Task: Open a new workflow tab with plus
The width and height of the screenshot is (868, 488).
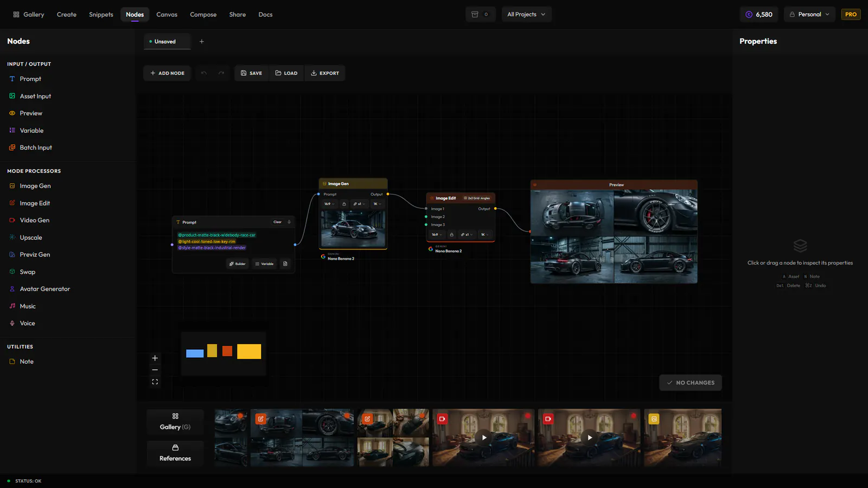Action: click(x=202, y=42)
